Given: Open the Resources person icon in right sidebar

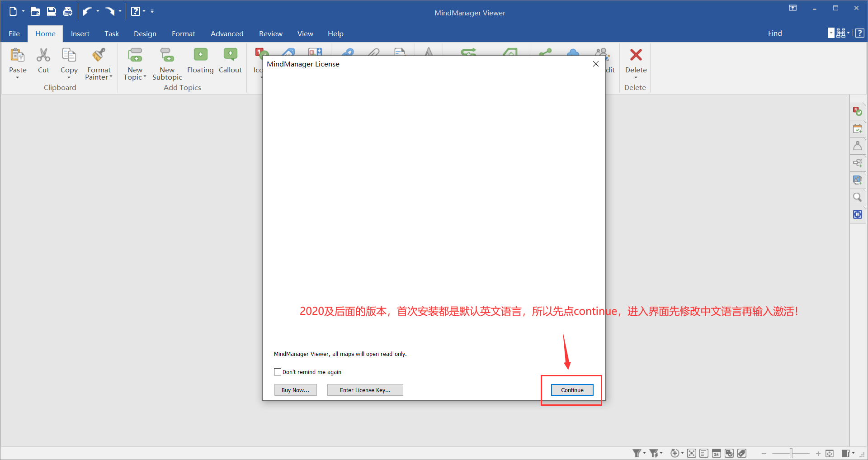Looking at the screenshot, I should pos(858,146).
